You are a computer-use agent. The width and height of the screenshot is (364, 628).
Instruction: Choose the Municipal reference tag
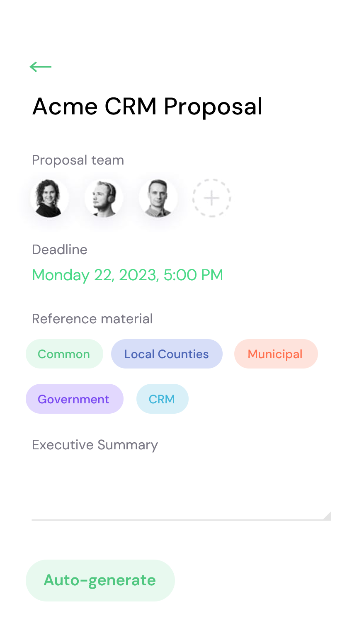tap(276, 354)
